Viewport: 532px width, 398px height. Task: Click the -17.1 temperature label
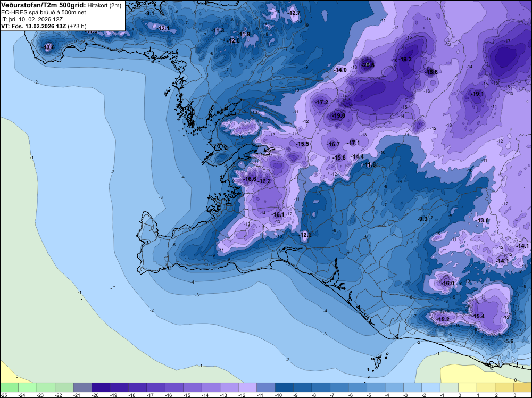[353, 143]
